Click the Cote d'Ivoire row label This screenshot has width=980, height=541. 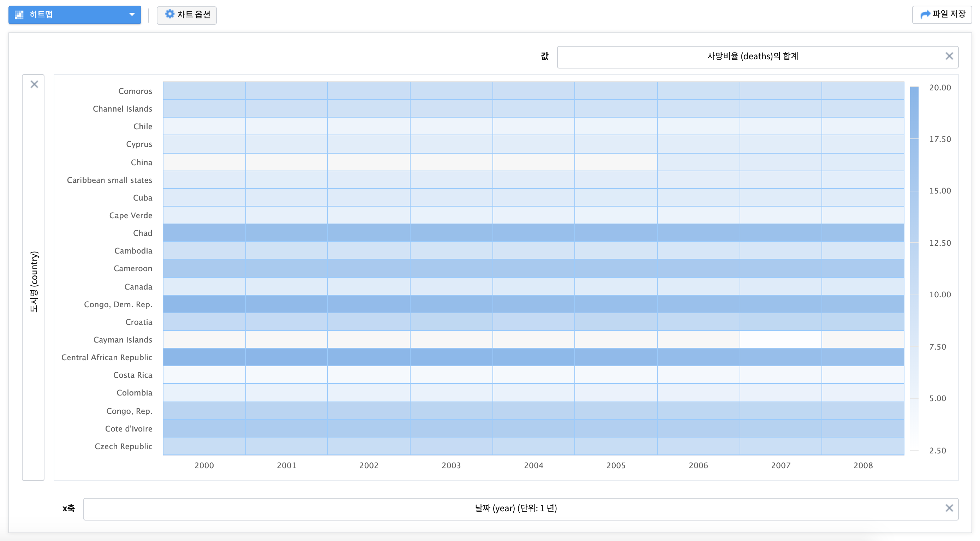coord(129,429)
